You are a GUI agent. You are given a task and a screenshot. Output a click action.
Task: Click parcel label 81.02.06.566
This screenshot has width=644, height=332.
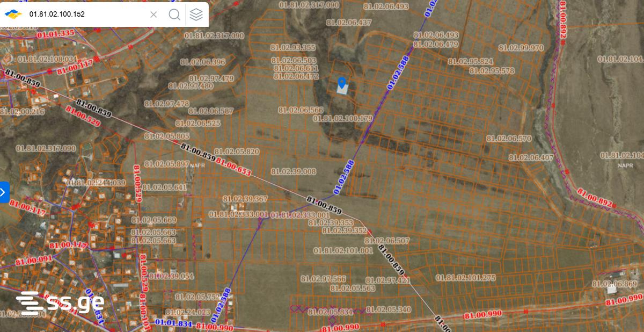(x=301, y=110)
